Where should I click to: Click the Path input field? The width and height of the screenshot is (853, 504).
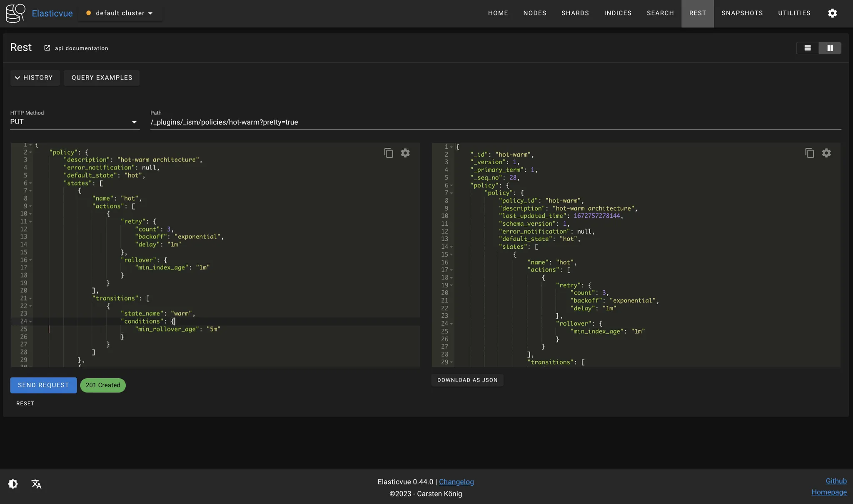(496, 122)
